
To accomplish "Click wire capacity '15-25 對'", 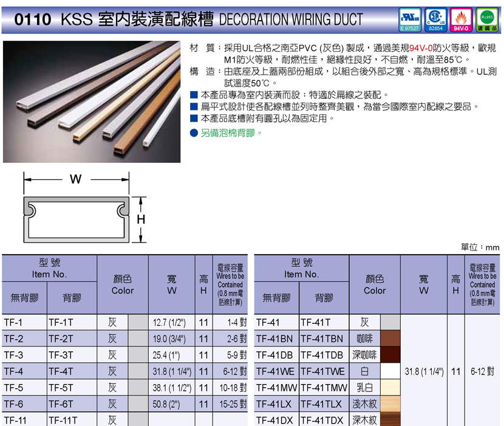I will [233, 404].
